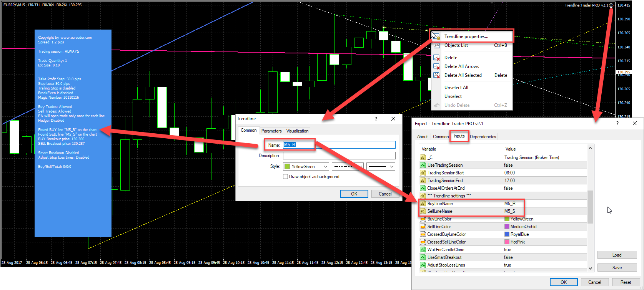Open the Trendline properties icon in context menu
The width and height of the screenshot is (644, 290).
436,36
